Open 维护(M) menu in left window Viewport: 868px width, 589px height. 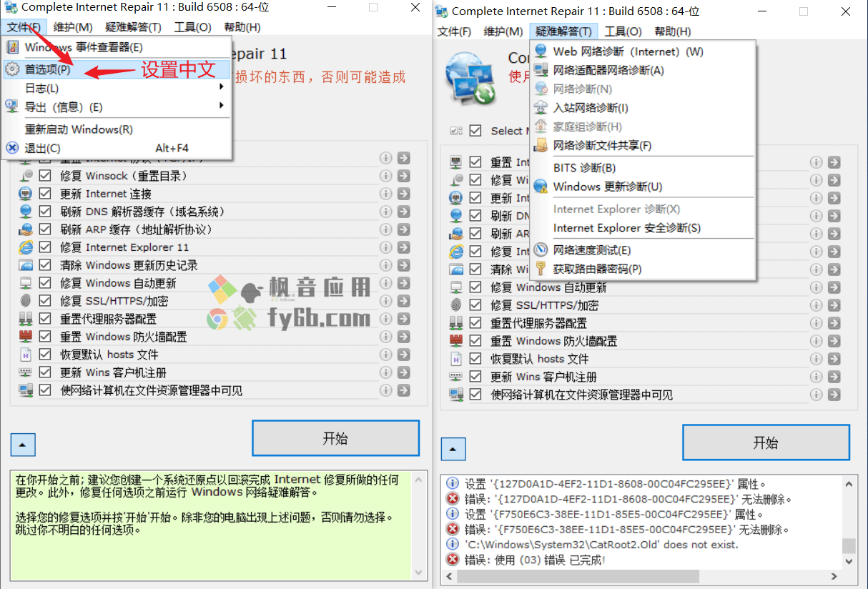[73, 27]
